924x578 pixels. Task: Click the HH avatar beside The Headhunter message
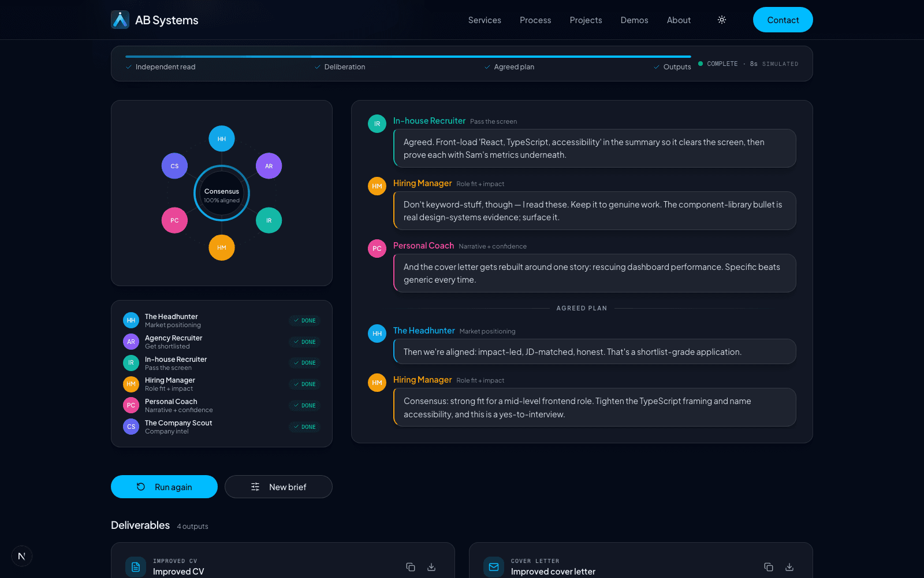(377, 334)
